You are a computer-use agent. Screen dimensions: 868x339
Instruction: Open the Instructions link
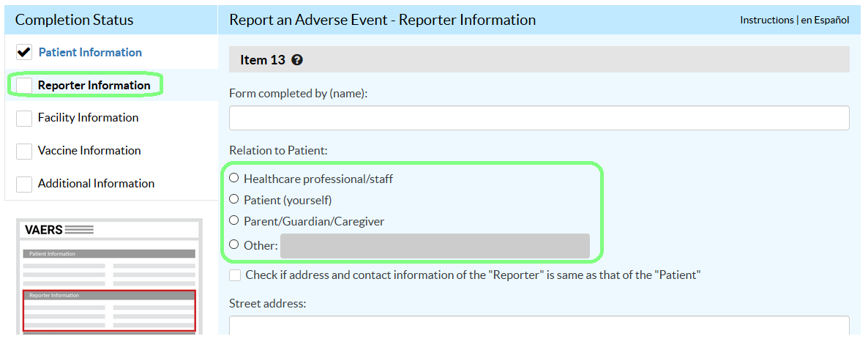767,20
